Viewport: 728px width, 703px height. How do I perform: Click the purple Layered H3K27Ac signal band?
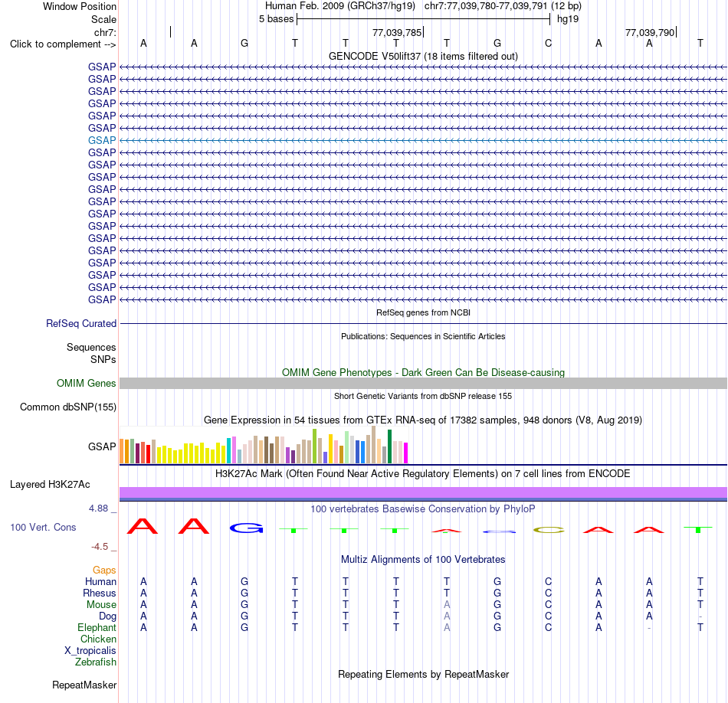(x=423, y=492)
